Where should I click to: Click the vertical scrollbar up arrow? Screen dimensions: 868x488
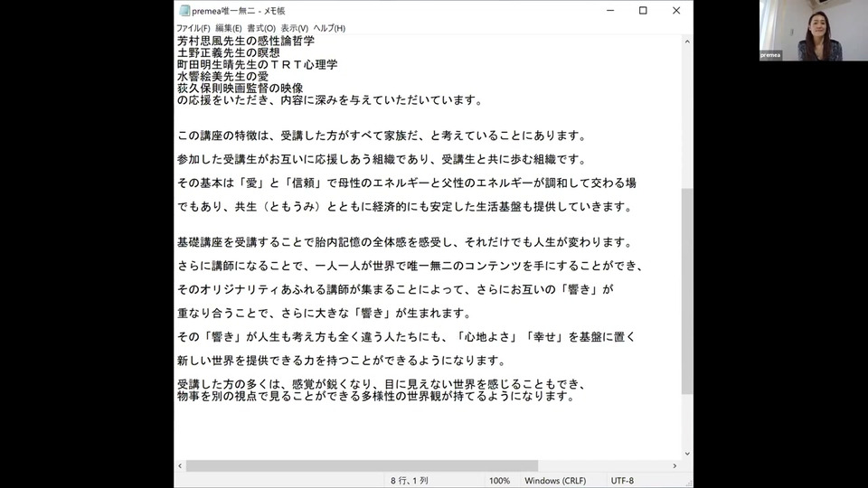687,42
